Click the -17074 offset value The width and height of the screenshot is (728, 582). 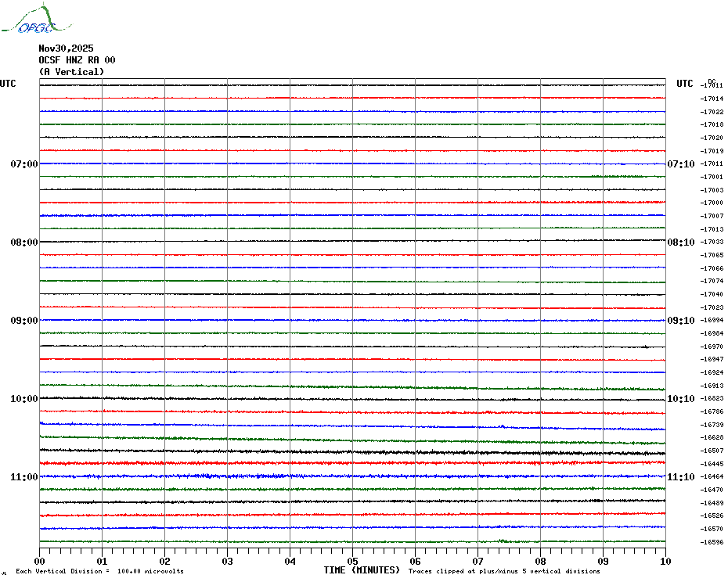712,281
